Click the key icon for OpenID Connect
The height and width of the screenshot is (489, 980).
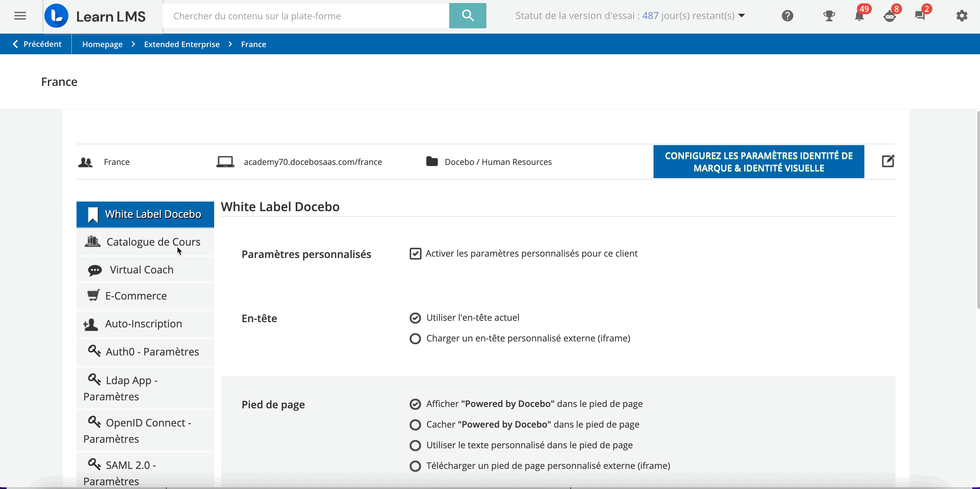(x=94, y=422)
